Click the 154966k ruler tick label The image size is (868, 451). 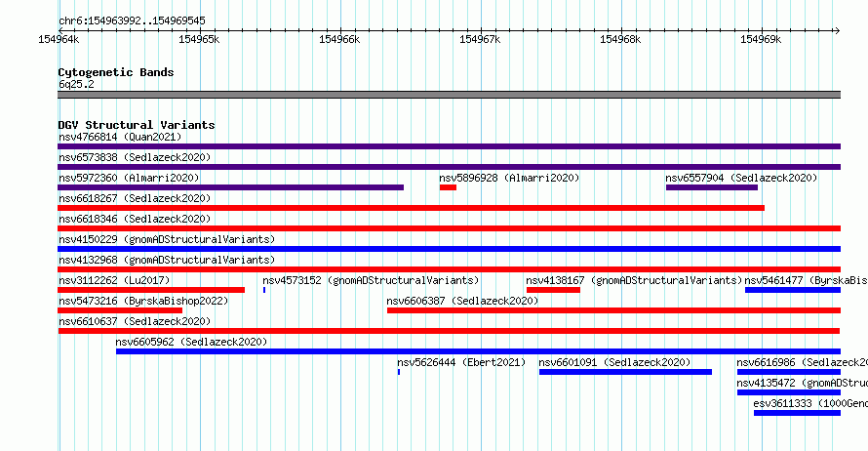pyautogui.click(x=339, y=39)
